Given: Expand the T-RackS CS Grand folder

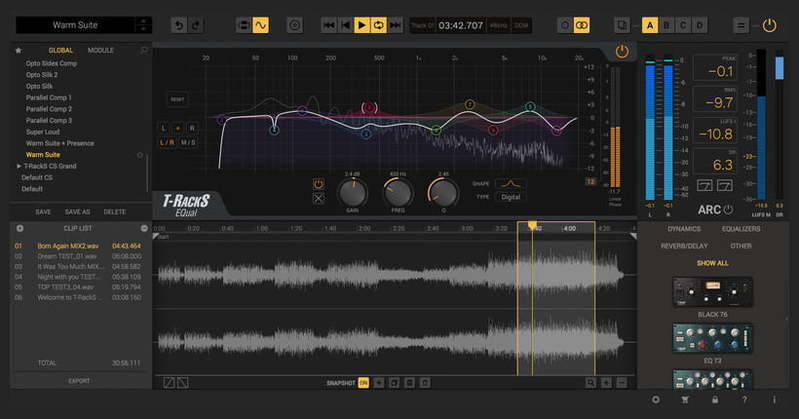Looking at the screenshot, I should point(20,165).
